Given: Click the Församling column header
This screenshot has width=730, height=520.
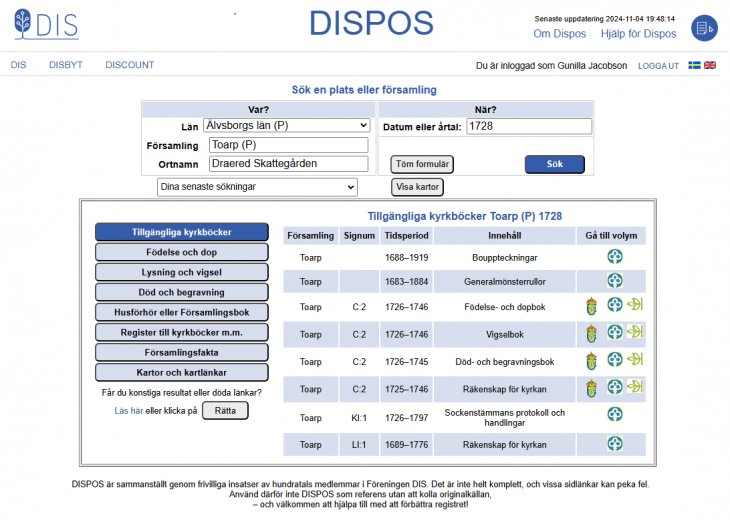Looking at the screenshot, I should point(311,236).
